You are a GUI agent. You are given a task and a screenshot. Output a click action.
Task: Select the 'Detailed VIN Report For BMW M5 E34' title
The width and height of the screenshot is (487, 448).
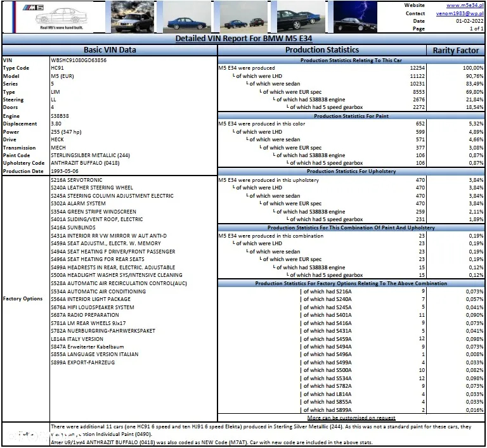[243, 39]
